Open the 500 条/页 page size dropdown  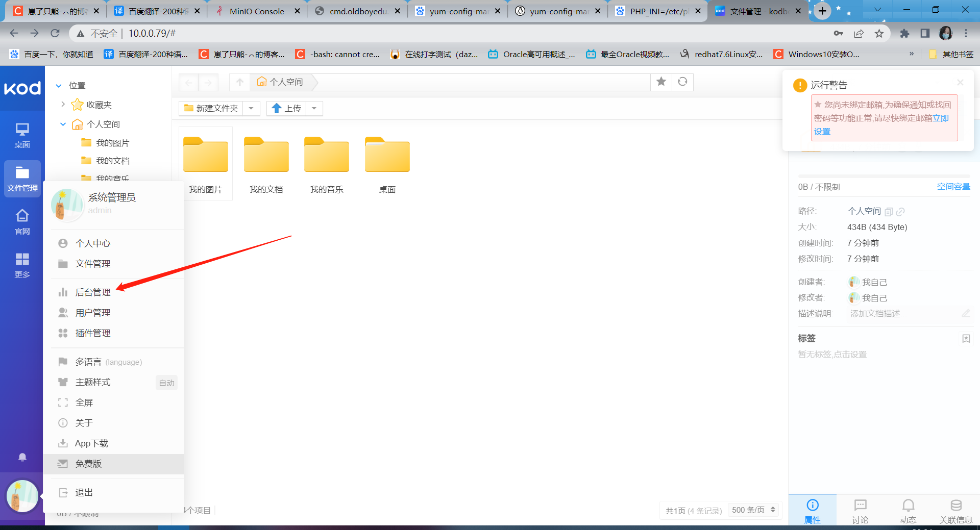[753, 510]
